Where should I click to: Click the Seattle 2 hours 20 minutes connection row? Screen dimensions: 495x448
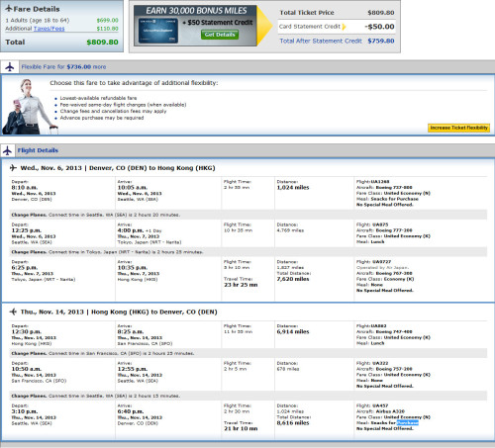click(248, 215)
